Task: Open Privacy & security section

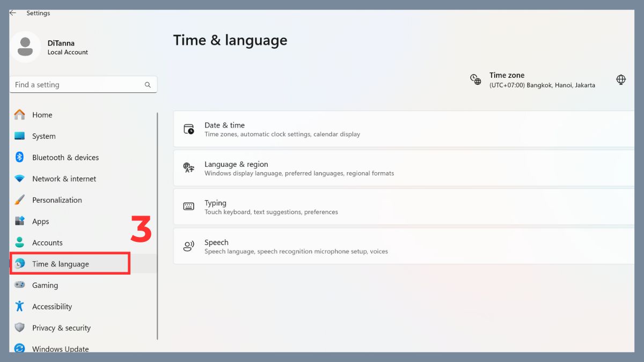Action: (x=83, y=328)
